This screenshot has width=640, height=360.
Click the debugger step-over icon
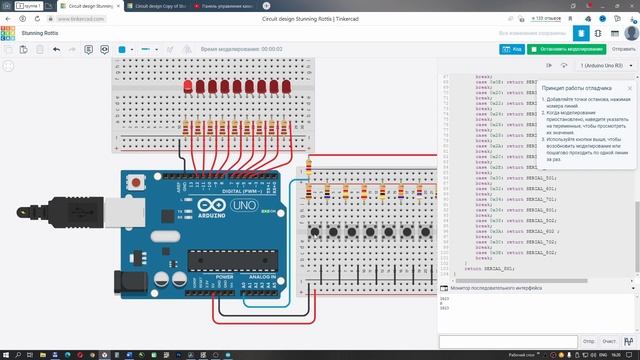coord(564,66)
